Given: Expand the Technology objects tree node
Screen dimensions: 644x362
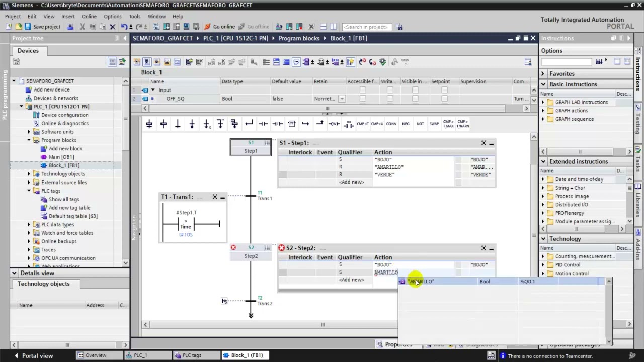Looking at the screenshot, I should (29, 174).
